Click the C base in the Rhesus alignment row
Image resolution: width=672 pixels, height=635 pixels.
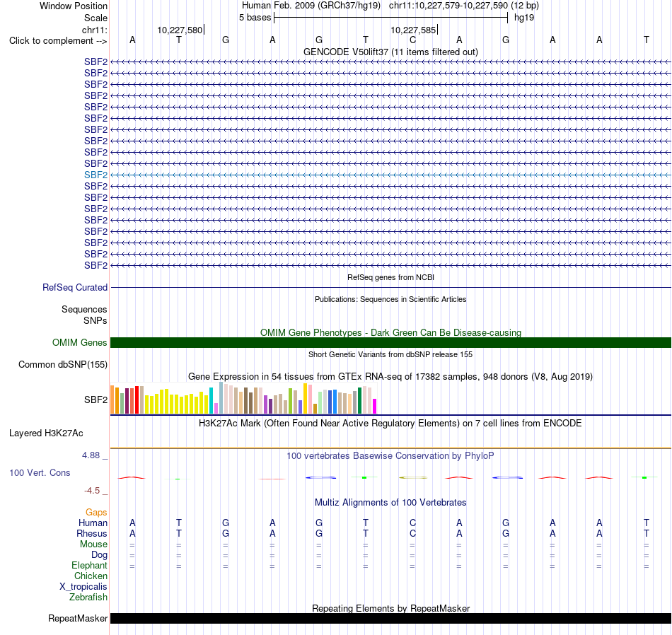coord(412,533)
